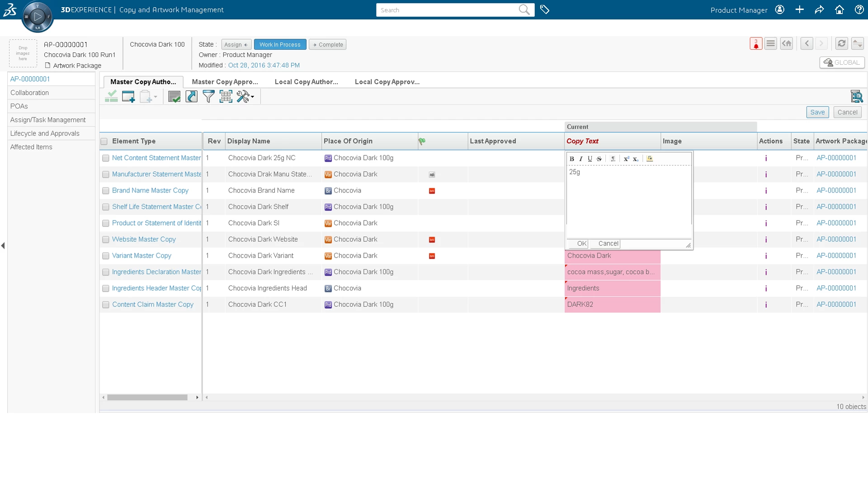
Task: Open the notifications bell icon
Action: (756, 43)
